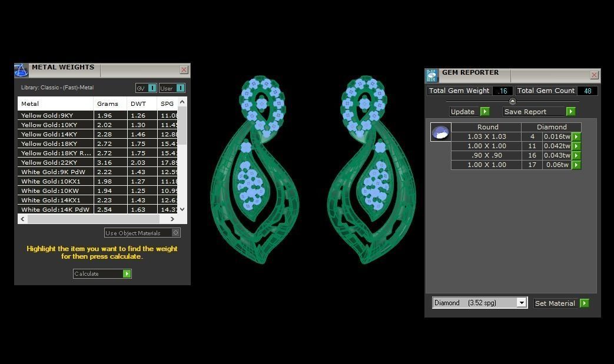Click the Save Report button
This screenshot has width=614, height=364.
(x=539, y=111)
